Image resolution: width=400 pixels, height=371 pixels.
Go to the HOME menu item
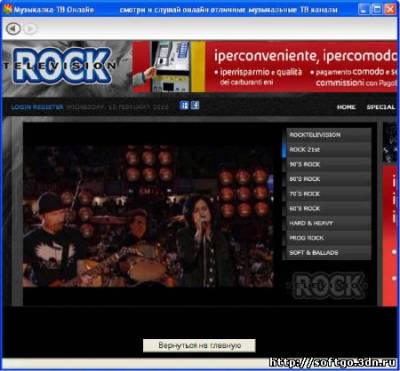point(346,107)
